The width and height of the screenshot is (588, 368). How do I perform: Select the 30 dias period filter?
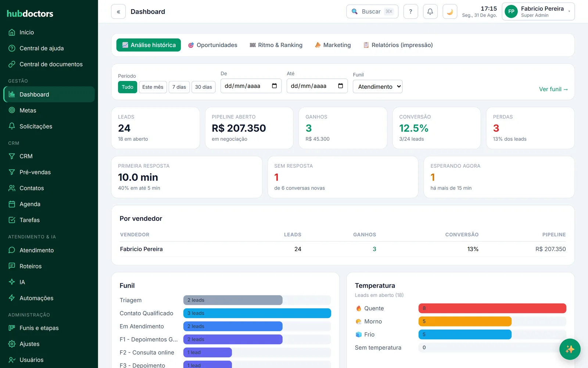tap(203, 87)
